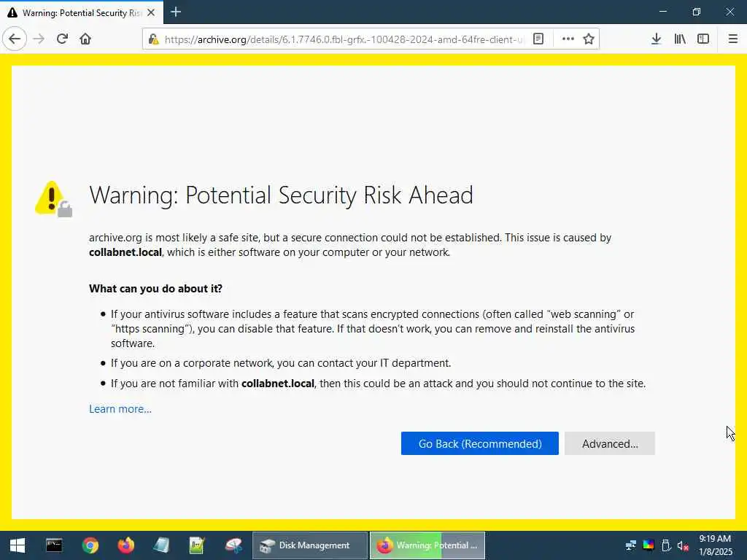Reload the page with the refresh icon
Viewport: 747px width, 560px height.
coord(62,39)
